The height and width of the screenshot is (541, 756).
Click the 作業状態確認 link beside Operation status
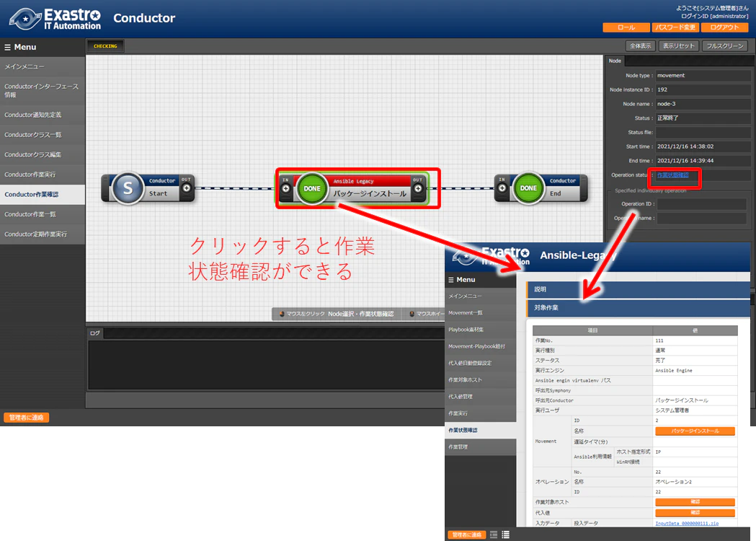click(x=673, y=175)
